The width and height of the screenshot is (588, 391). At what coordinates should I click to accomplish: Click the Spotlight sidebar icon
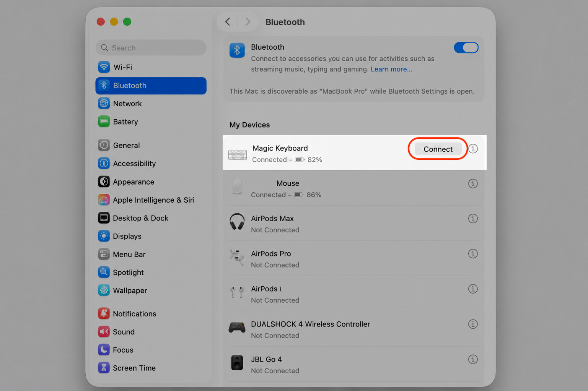click(x=104, y=272)
